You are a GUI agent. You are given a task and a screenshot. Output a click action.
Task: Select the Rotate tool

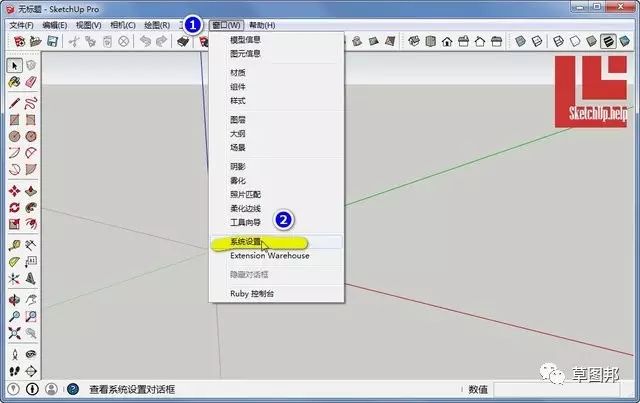click(15, 207)
